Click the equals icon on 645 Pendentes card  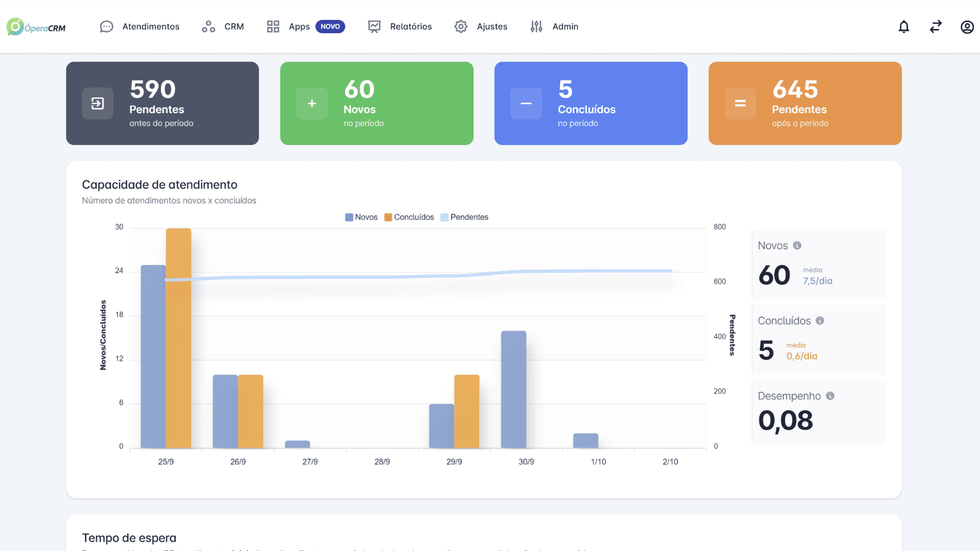[740, 104]
